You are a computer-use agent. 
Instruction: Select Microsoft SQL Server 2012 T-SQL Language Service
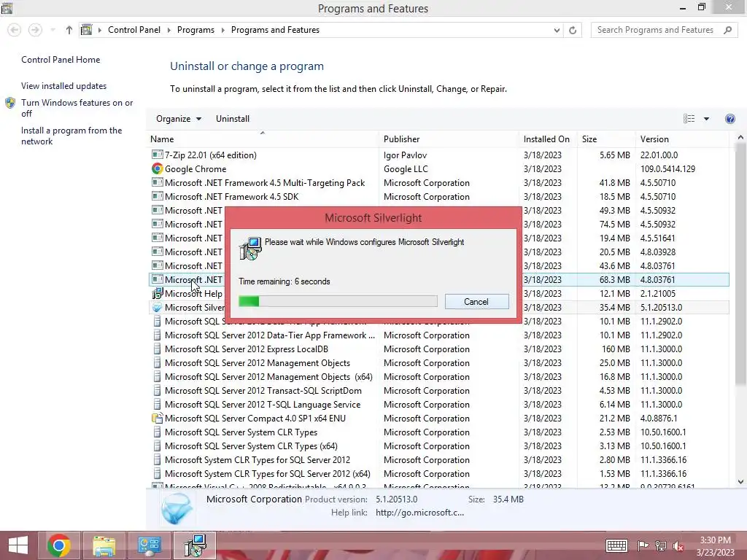point(263,404)
